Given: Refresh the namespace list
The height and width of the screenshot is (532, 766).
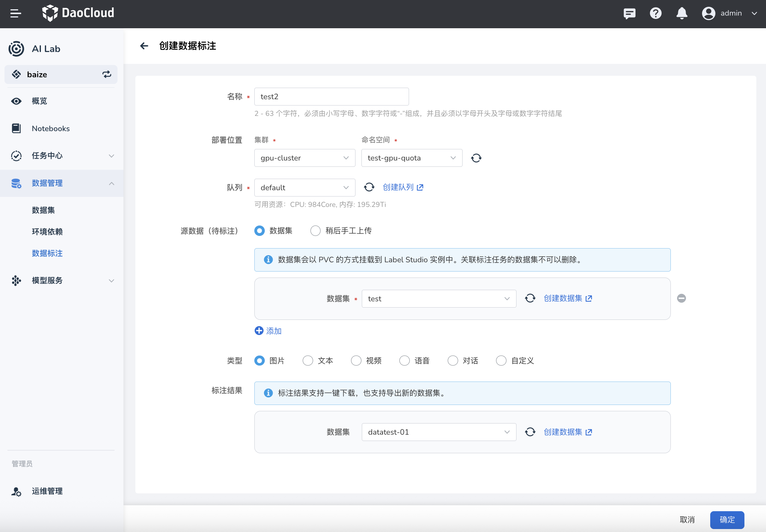Looking at the screenshot, I should coord(476,158).
